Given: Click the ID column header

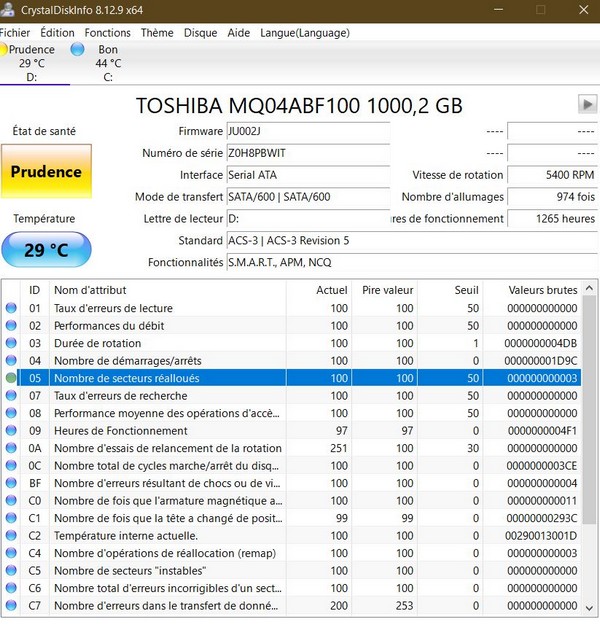Looking at the screenshot, I should [34, 290].
